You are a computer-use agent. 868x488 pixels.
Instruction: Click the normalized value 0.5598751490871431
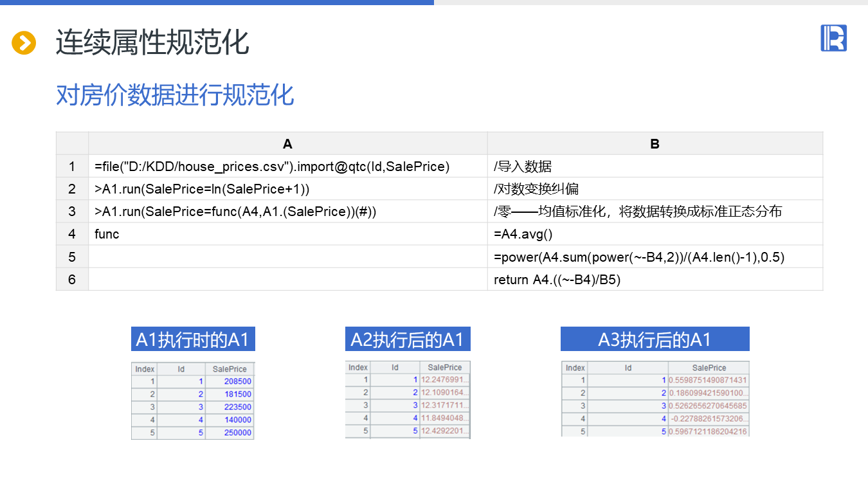point(709,380)
